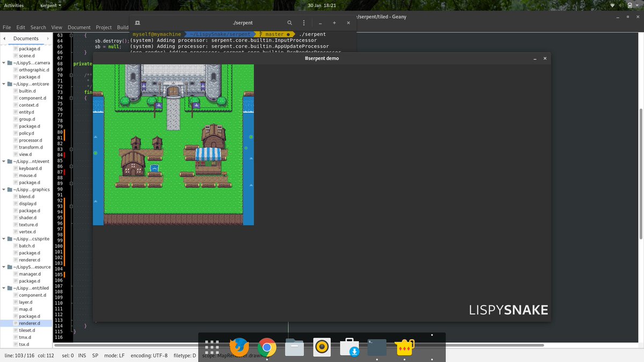Click 'encoding: UTF-8' in status bar
This screenshot has width=644, height=362.
(x=149, y=356)
